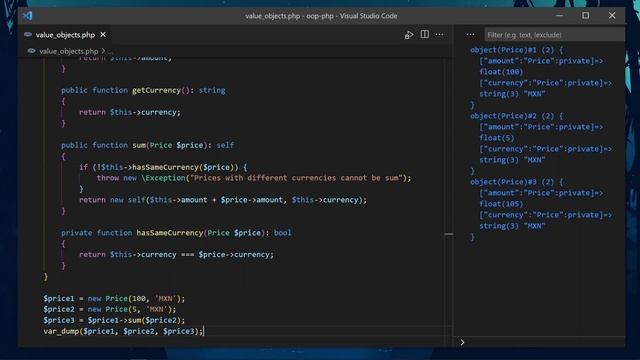Viewport: 640px width, 360px height.
Task: Click the VS Code logo icon
Action: (28, 16)
